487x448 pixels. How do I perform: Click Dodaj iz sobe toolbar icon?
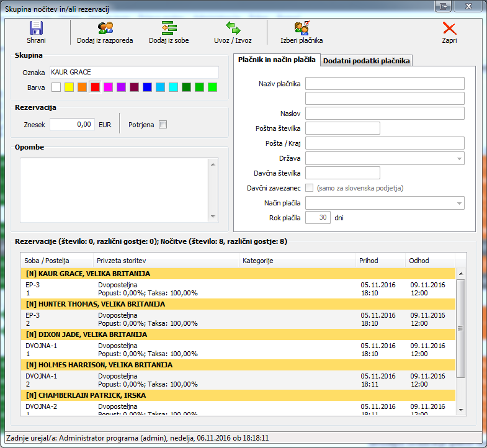click(x=169, y=28)
